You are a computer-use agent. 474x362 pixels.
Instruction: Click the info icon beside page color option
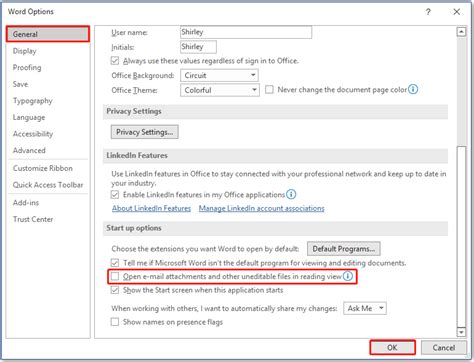point(413,89)
